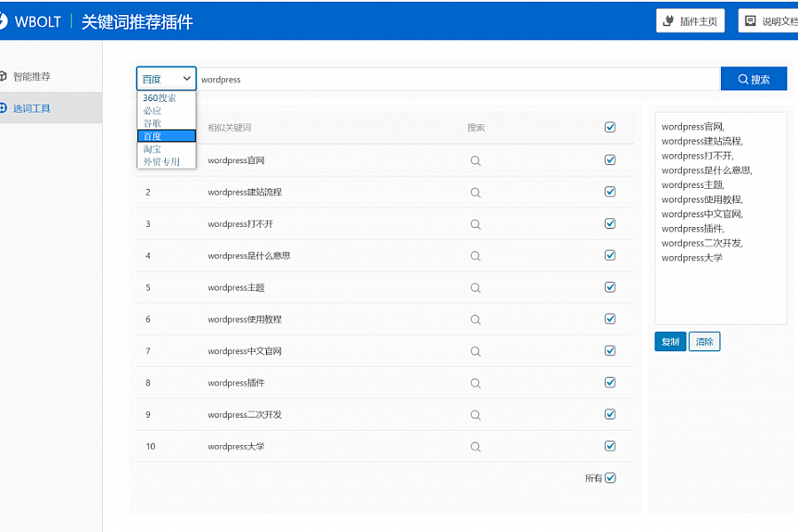Open the 说明文档 button
The image size is (798, 532).
point(769,21)
